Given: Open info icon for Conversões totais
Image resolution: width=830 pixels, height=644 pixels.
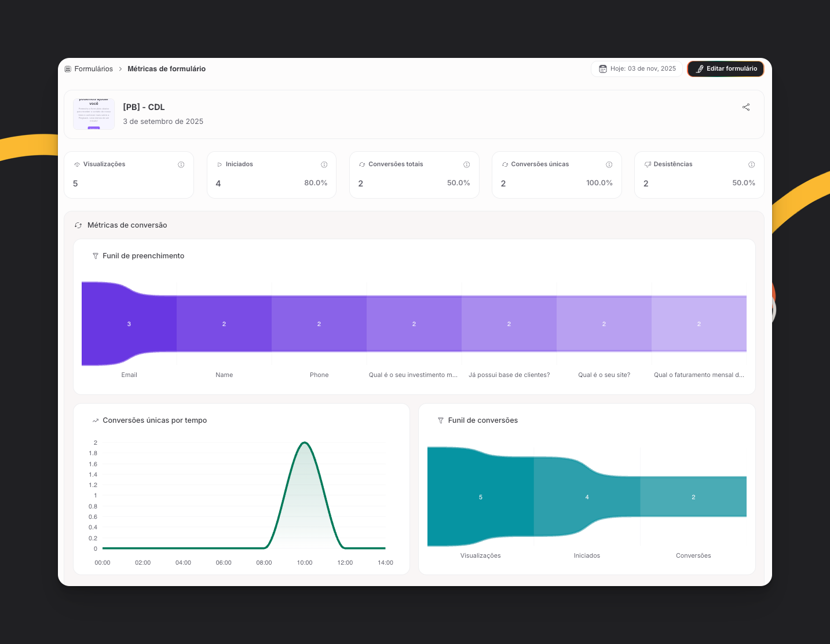Looking at the screenshot, I should point(467,164).
